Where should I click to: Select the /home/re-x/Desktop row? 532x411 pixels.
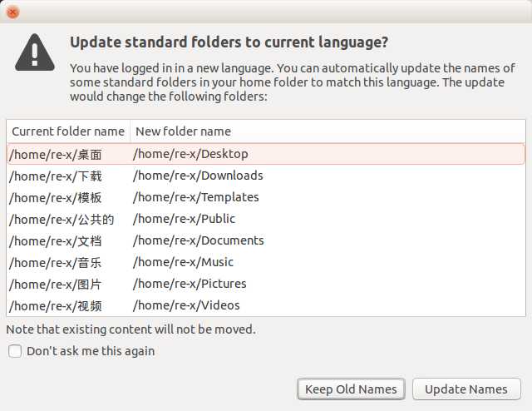(266, 154)
